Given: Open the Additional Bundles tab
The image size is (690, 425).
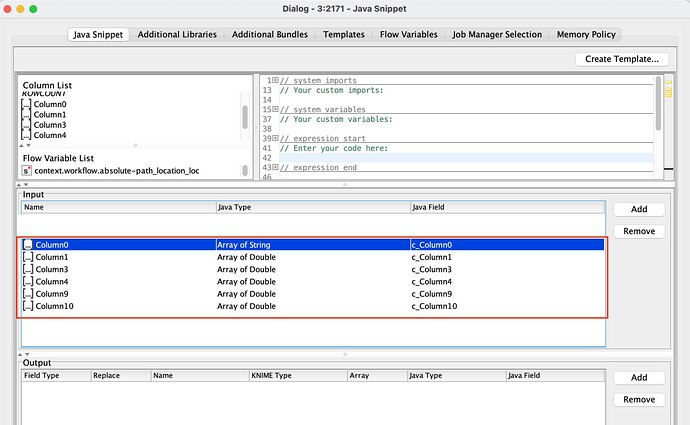Looking at the screenshot, I should [x=270, y=34].
